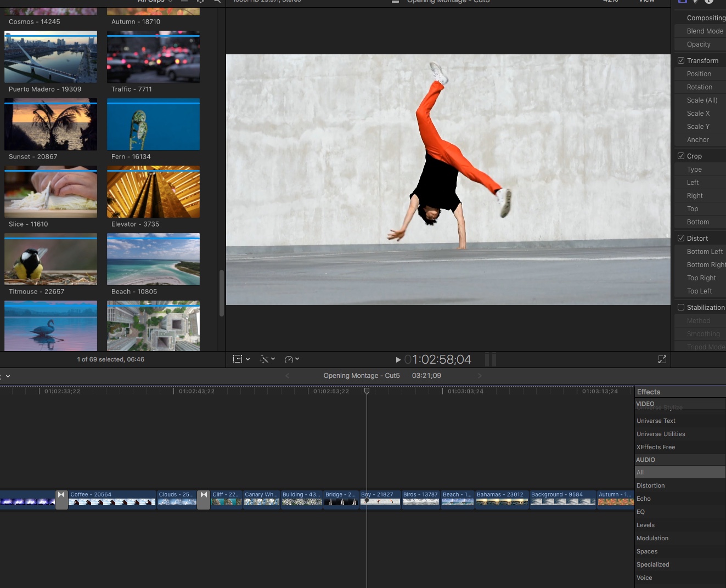Screen dimensions: 726x588
Task: Choose the Echo audio effects category
Action: (644, 499)
